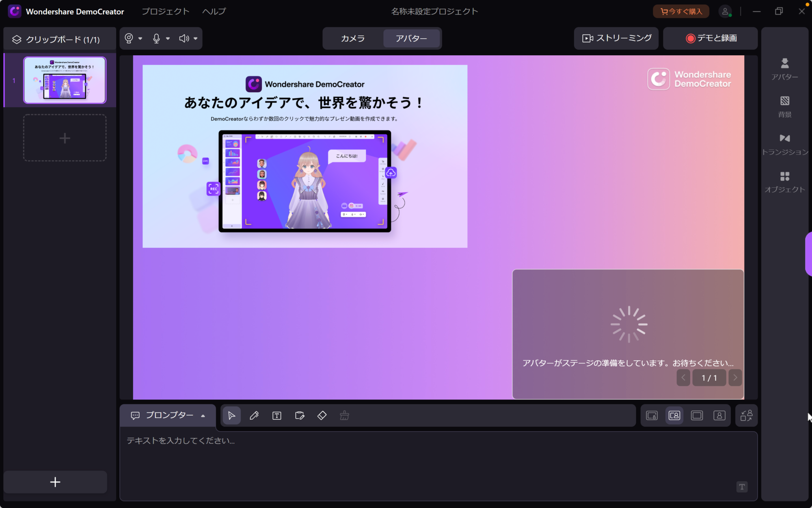Select the sticky note tool

point(300,415)
